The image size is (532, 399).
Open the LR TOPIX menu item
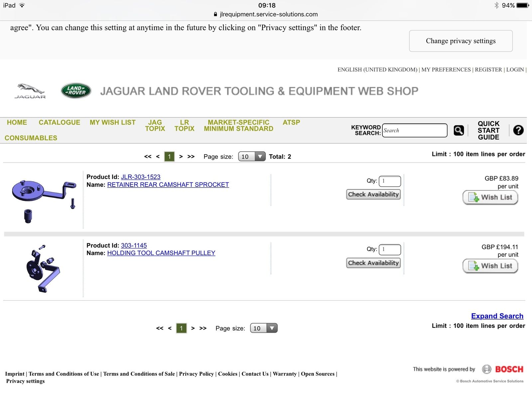(185, 125)
